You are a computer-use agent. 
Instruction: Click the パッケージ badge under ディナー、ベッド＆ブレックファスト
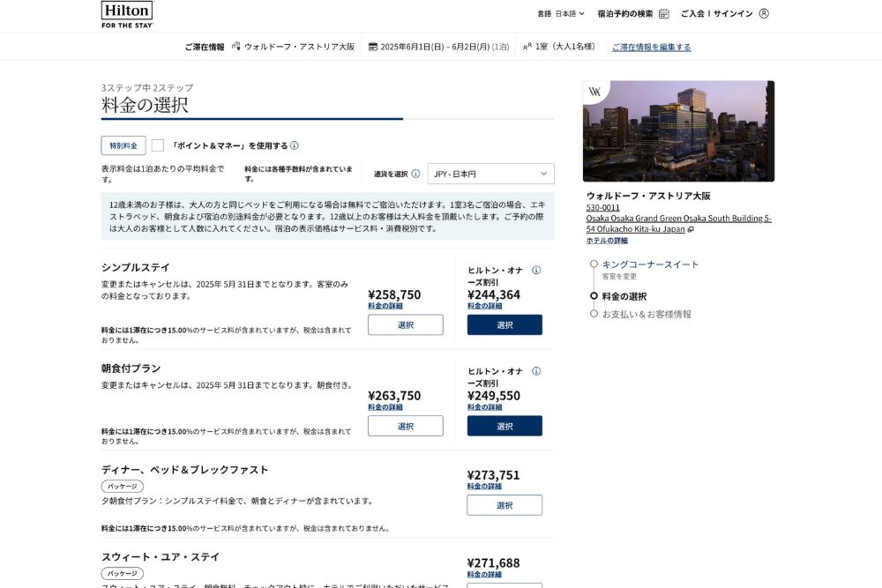pos(123,487)
